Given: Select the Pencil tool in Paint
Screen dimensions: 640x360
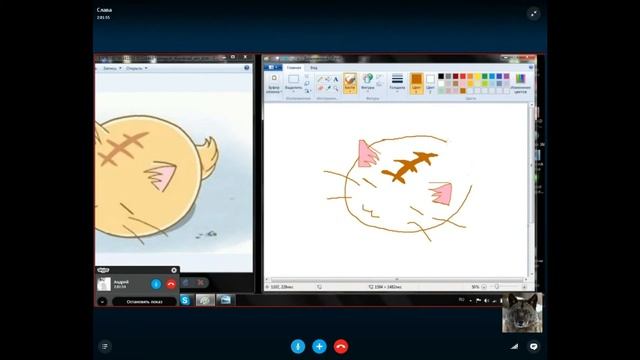Looking at the screenshot, I should click(320, 79).
